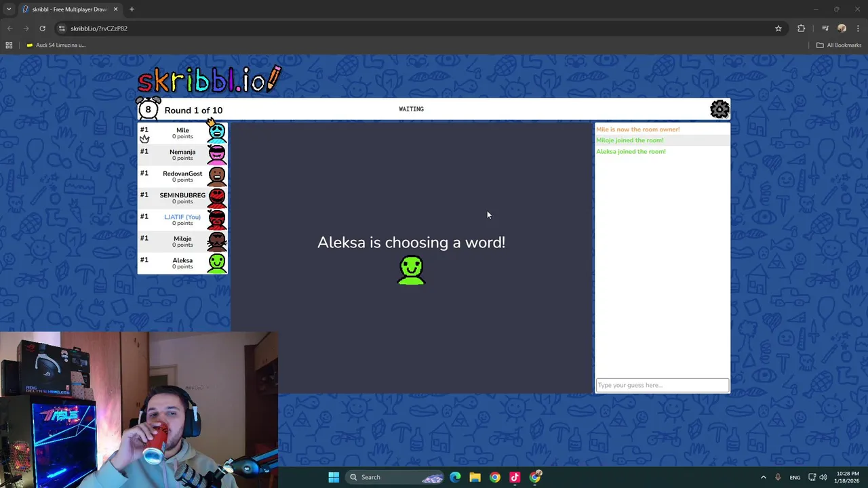Click the WAITING status label
Image resolution: width=868 pixels, height=488 pixels.
coord(411,109)
